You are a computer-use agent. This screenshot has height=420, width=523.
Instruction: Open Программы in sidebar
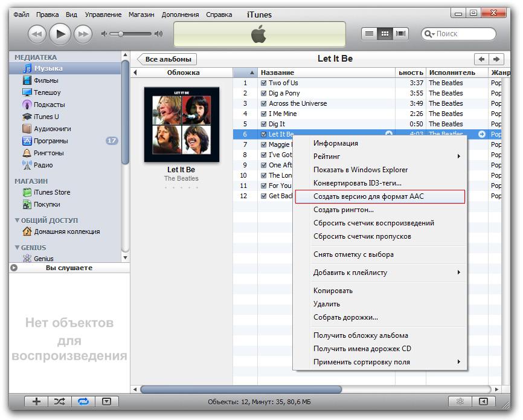65,141
